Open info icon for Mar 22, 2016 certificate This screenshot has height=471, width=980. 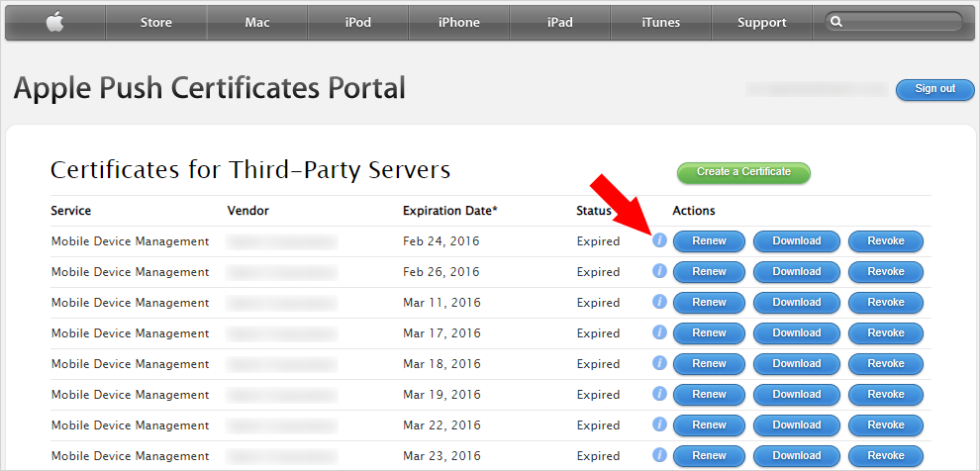pos(659,424)
